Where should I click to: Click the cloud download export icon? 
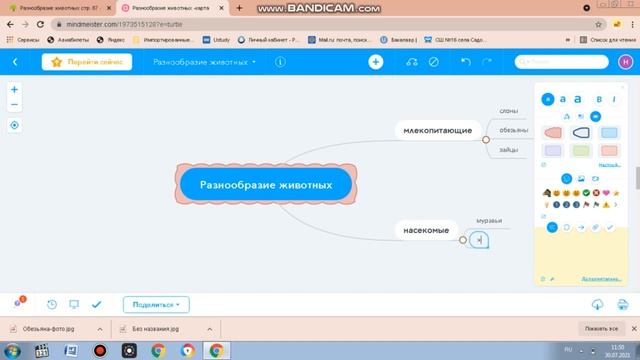point(597,304)
